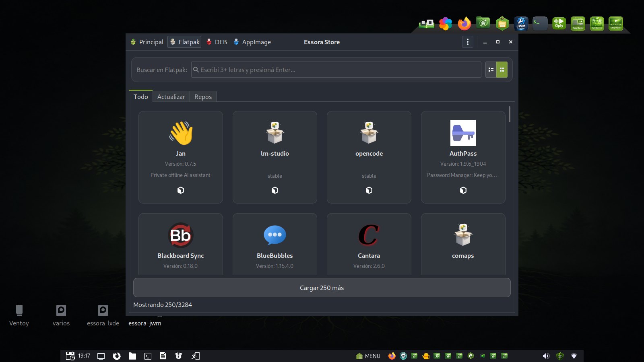Click the stable label under lm-studio
The image size is (644, 362).
[x=275, y=176]
